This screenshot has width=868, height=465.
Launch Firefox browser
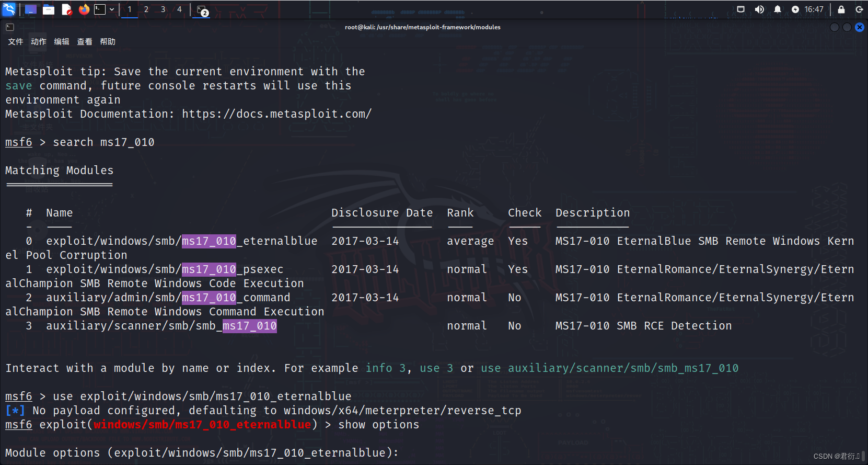click(x=84, y=9)
